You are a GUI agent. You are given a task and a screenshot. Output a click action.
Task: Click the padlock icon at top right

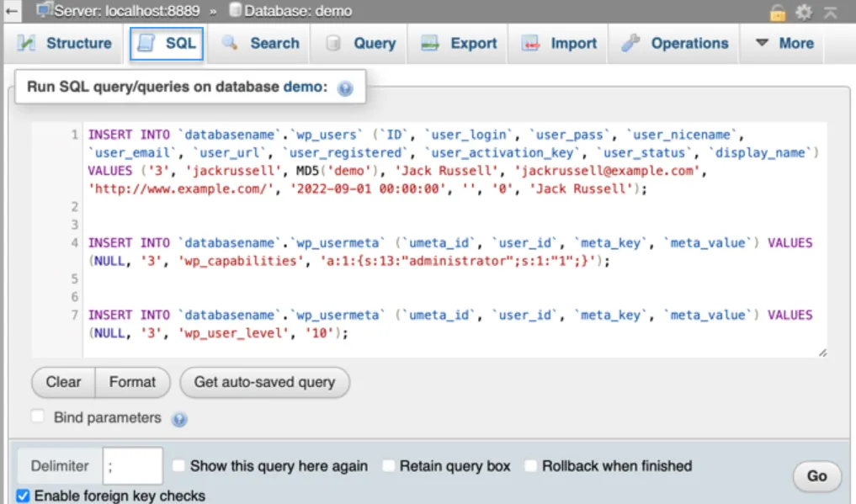coord(778,12)
